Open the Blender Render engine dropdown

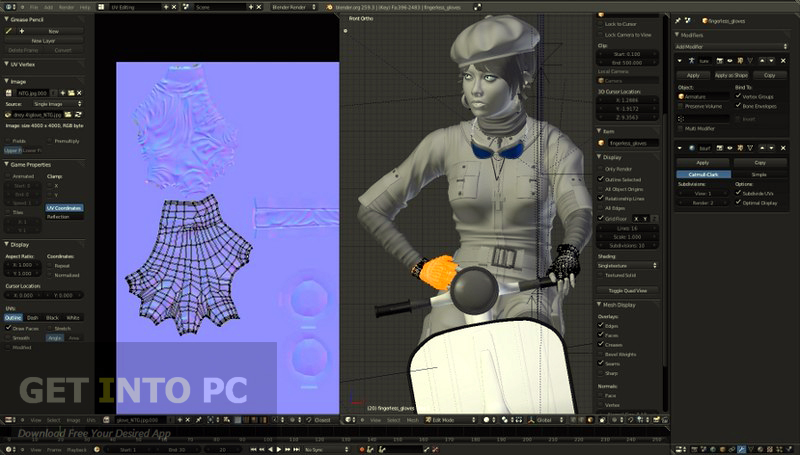pos(293,7)
